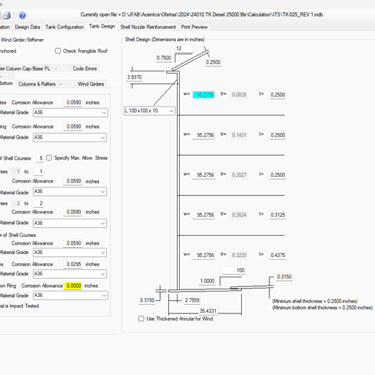
Task: Click the roof plate thickness field near slope
Action: coord(213,62)
